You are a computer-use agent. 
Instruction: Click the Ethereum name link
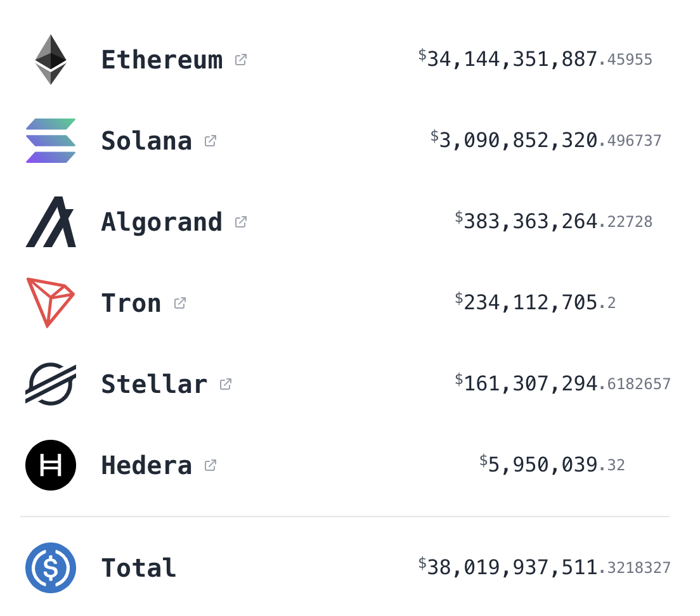point(162,60)
